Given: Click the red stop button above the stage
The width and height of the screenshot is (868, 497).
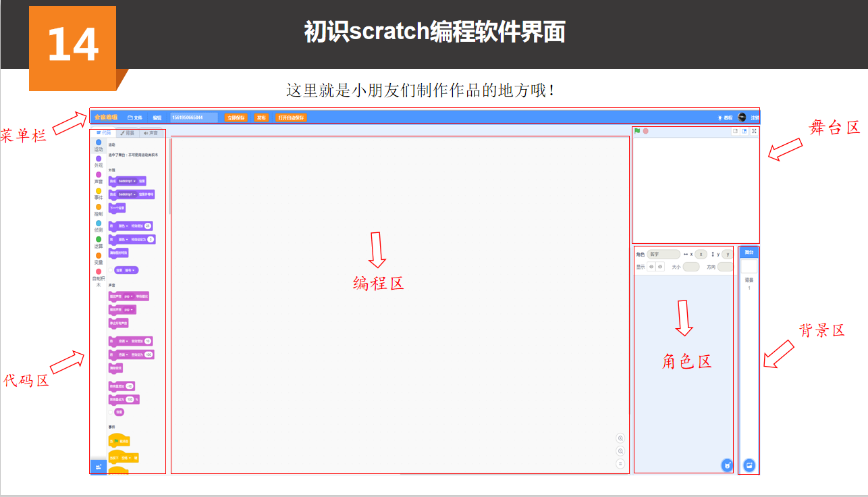Looking at the screenshot, I should [x=646, y=131].
